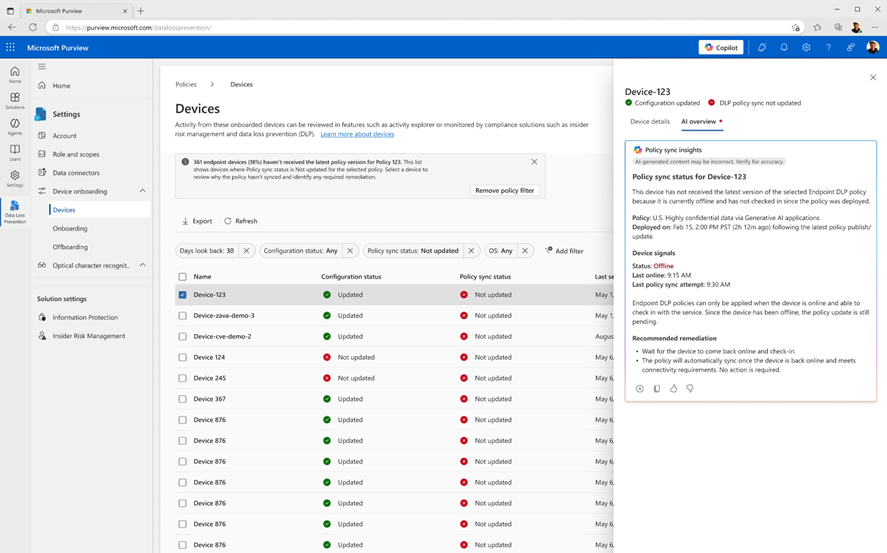Check the Device 245 checkbox

(x=182, y=378)
